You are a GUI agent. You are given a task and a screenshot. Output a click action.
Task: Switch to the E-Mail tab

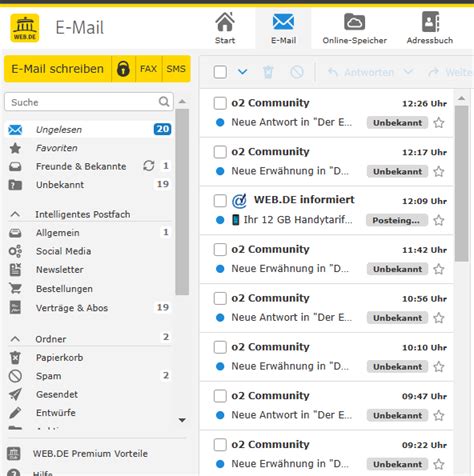(x=283, y=28)
